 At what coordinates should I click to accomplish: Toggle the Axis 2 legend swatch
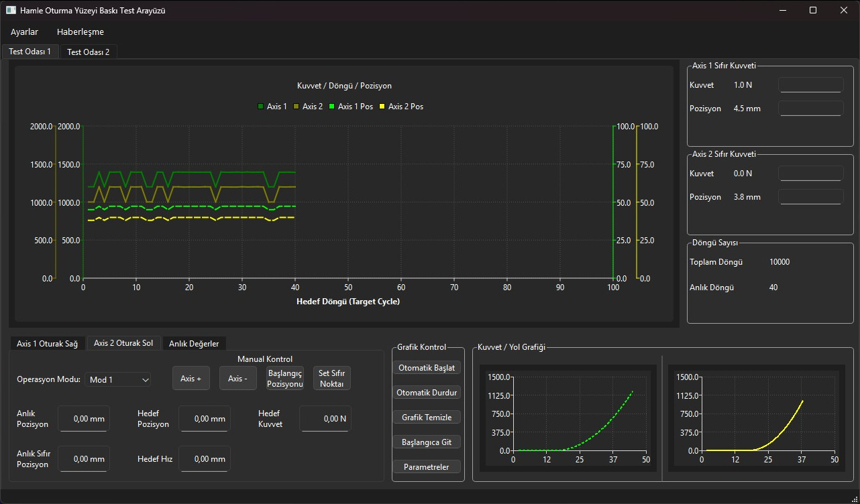coord(297,107)
